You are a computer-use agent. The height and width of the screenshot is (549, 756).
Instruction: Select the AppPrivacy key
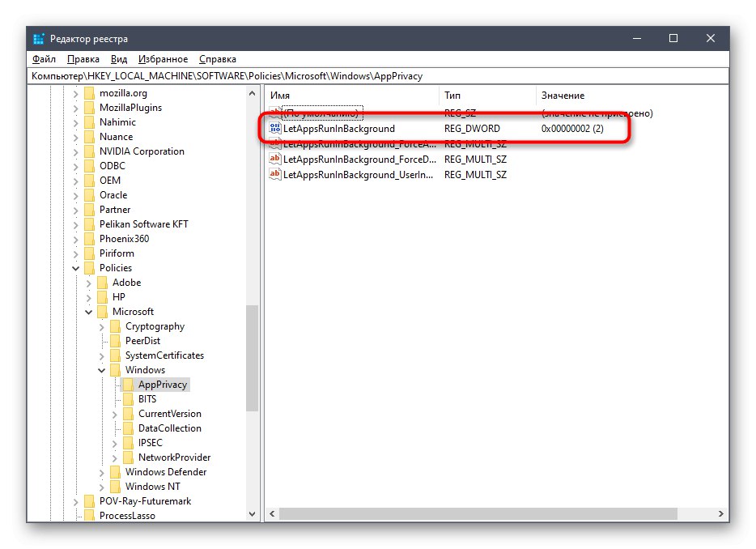coord(163,385)
